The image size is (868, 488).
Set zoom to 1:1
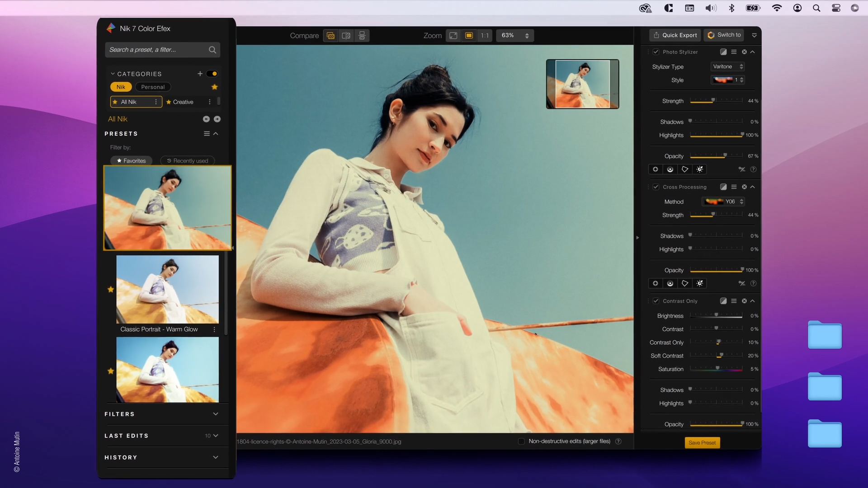point(485,36)
